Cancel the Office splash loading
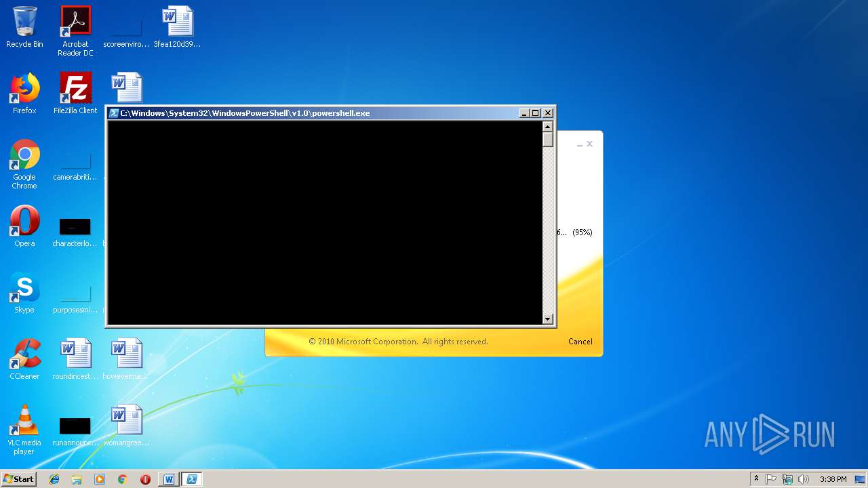The height and width of the screenshot is (488, 868). (x=580, y=342)
